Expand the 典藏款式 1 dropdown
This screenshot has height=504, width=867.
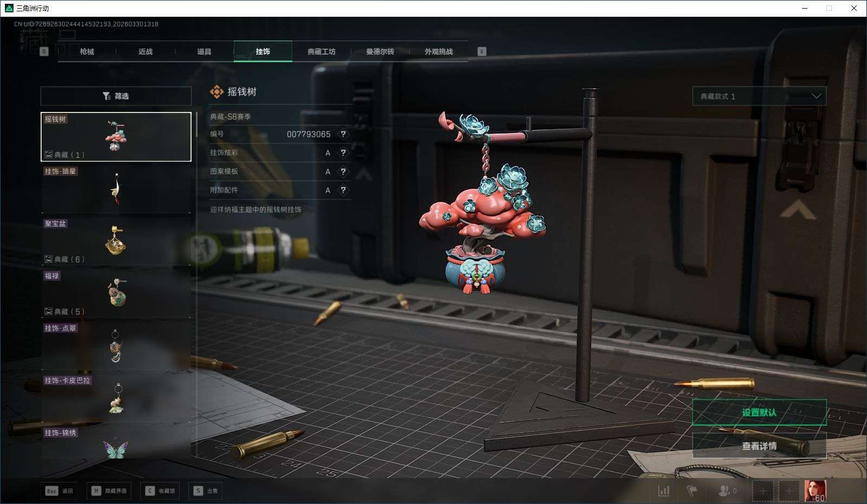coord(759,96)
